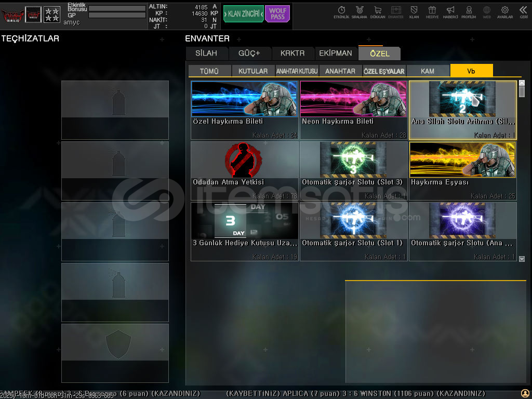The image size is (532, 399).
Task: Click the empty shield equipment slot
Action: pos(115,353)
